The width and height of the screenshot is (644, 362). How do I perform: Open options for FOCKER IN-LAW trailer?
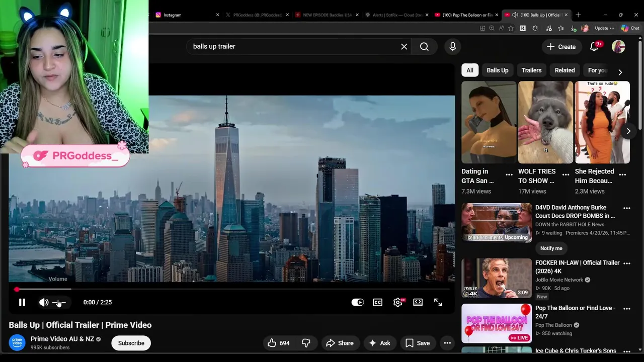[x=626, y=263]
